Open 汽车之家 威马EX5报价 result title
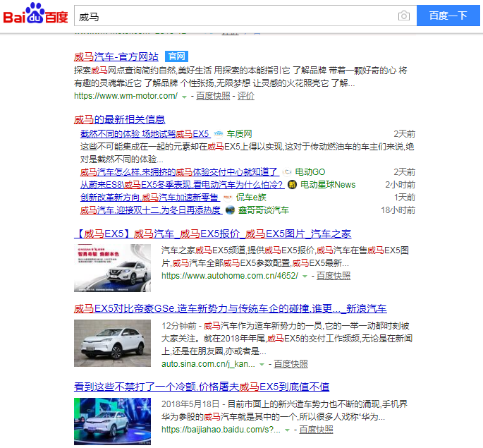The width and height of the screenshot is (483, 448). [212, 234]
